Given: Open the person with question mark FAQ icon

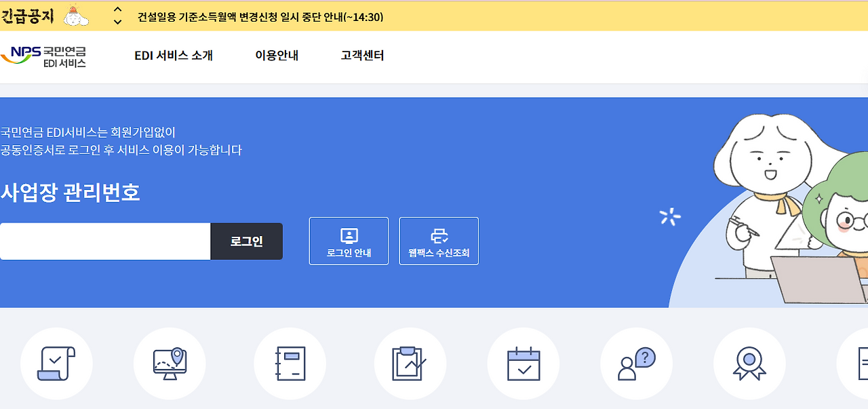Looking at the screenshot, I should (x=636, y=363).
